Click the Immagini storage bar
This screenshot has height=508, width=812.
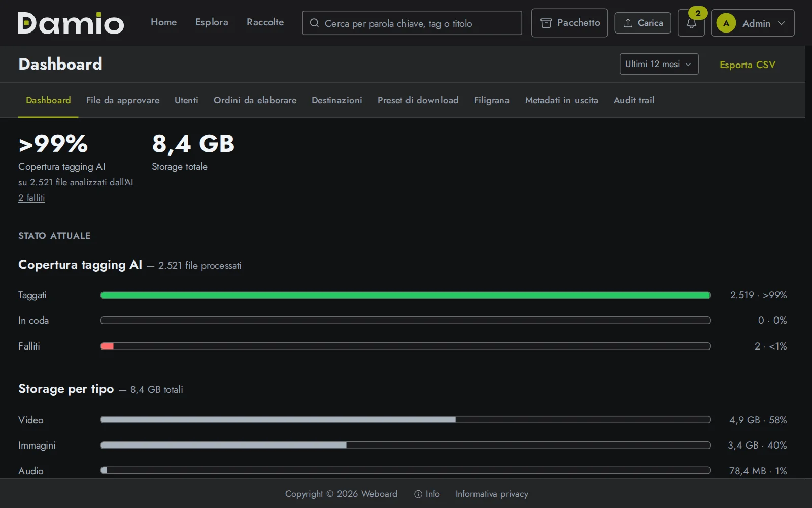click(x=405, y=446)
